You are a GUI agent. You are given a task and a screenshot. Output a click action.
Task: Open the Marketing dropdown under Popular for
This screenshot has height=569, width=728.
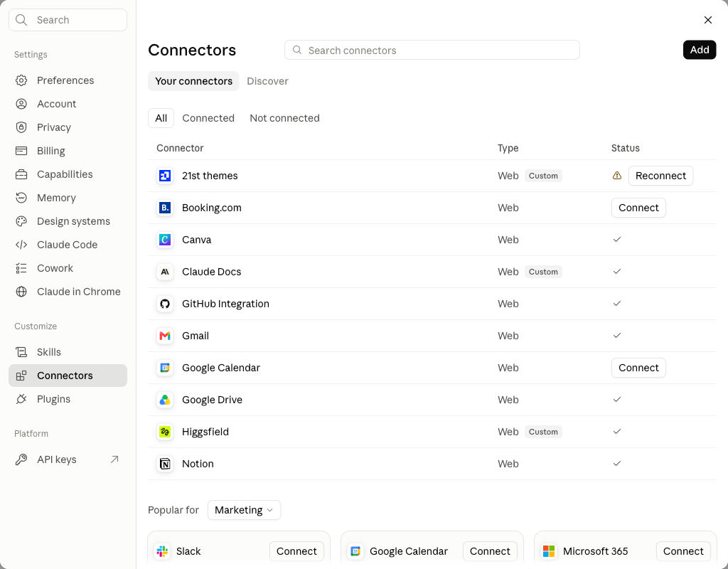(245, 510)
